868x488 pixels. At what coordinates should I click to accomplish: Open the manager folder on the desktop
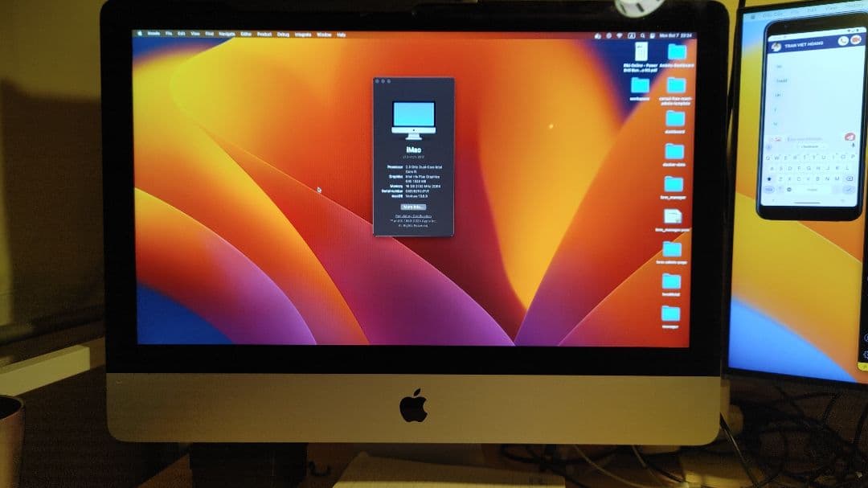(x=672, y=314)
